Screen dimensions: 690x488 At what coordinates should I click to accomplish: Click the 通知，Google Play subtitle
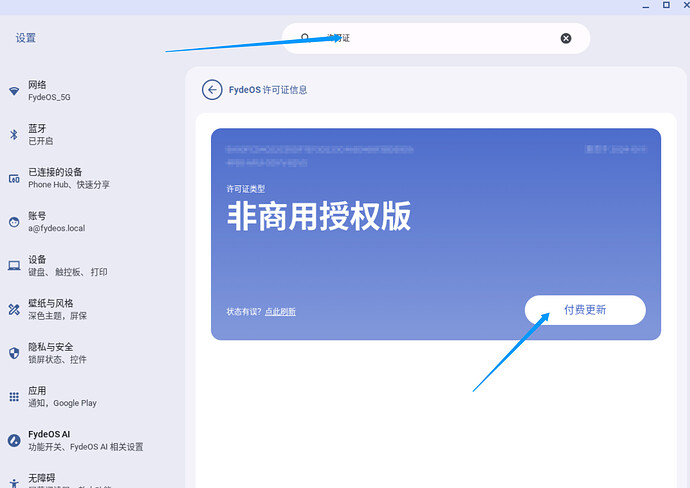point(62,403)
